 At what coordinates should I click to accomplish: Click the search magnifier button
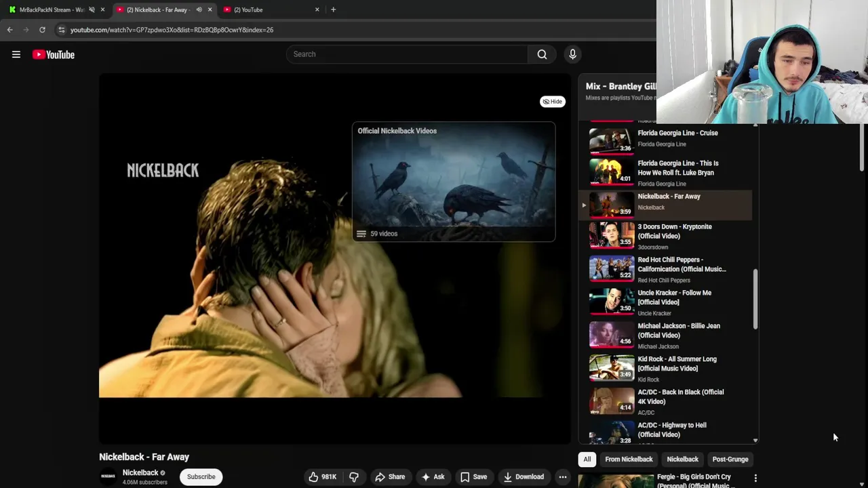coord(542,54)
